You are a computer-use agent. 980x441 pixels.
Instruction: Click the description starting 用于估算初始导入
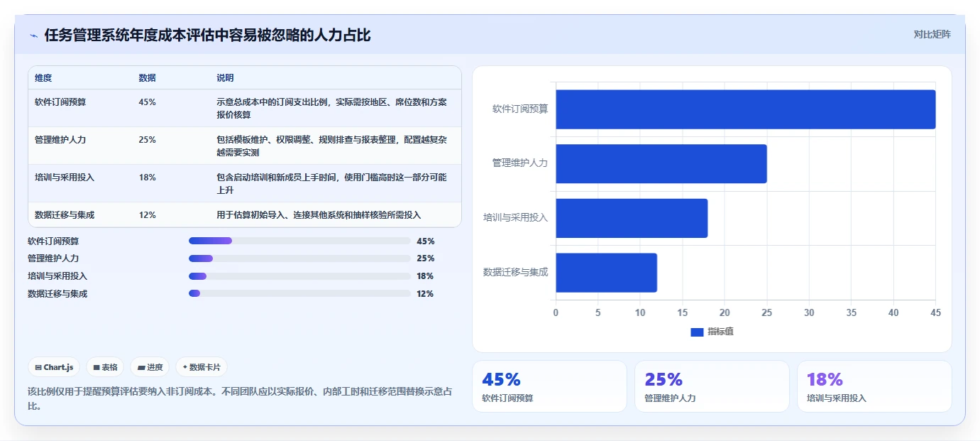click(x=319, y=214)
